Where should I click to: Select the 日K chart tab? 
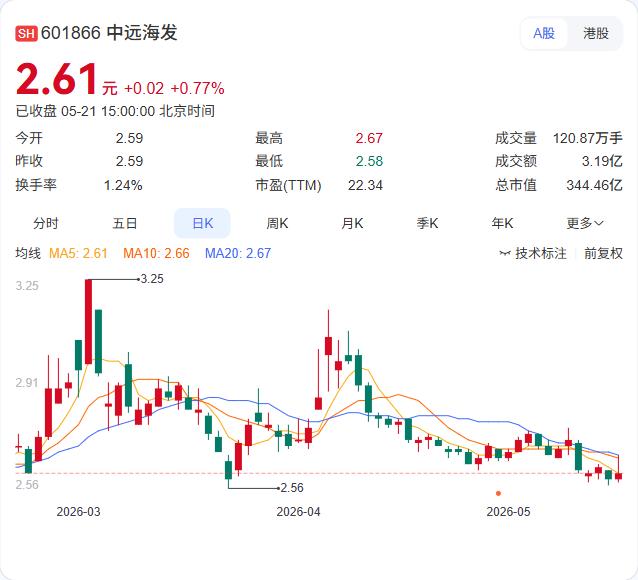coord(202,223)
